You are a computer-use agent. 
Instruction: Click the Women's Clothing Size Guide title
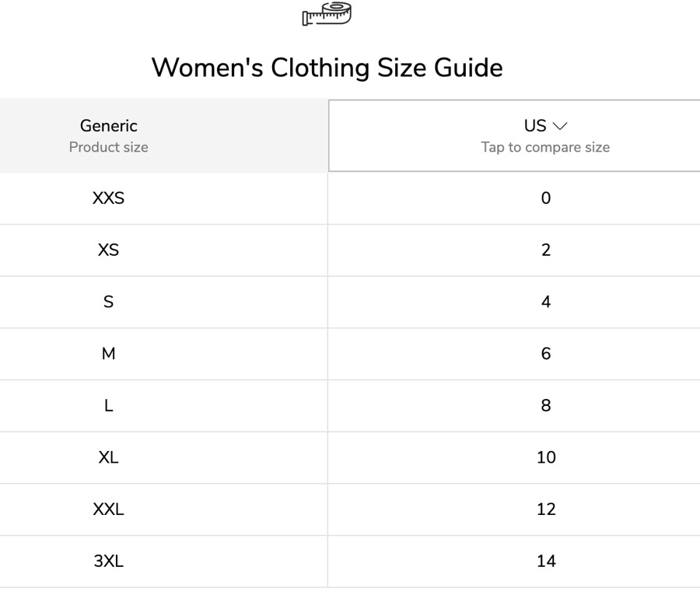pos(327,68)
